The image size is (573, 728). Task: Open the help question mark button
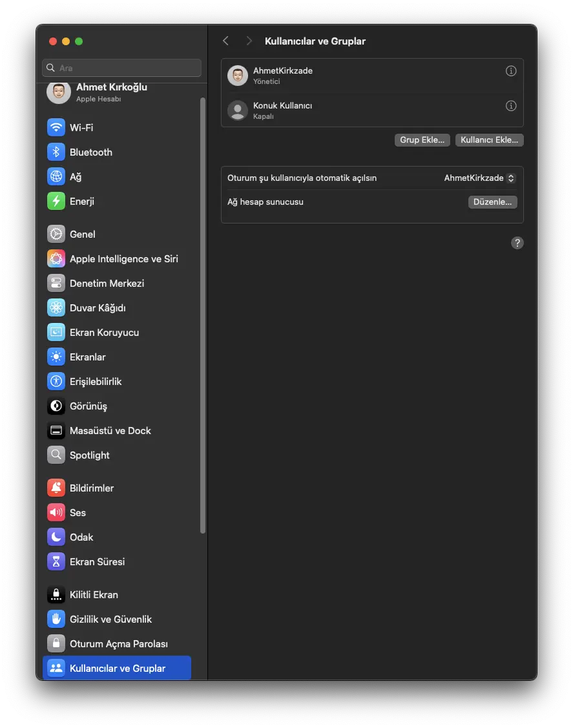tap(517, 243)
